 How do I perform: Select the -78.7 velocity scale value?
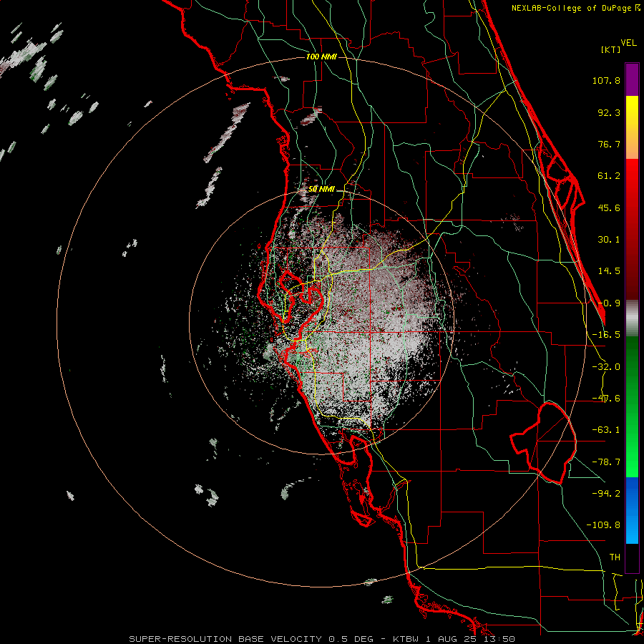point(606,462)
